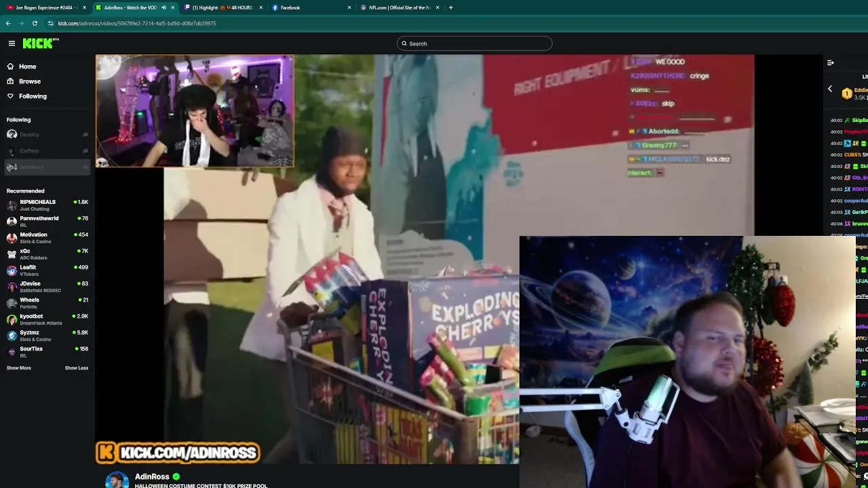Open RIPMICHEALS channel in Recommended
Viewport: 868px width, 488px height.
pos(47,205)
